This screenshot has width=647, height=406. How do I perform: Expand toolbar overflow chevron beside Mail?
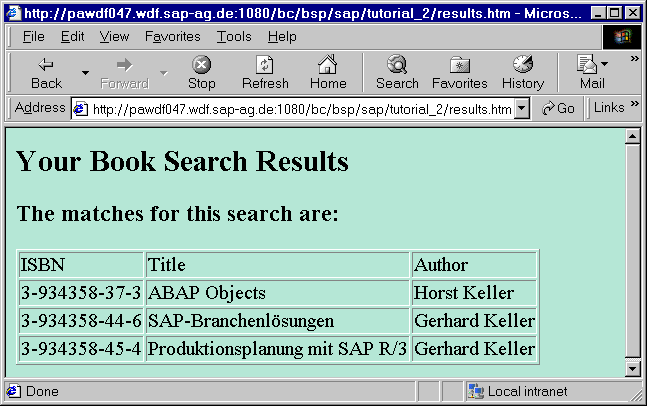click(x=633, y=58)
